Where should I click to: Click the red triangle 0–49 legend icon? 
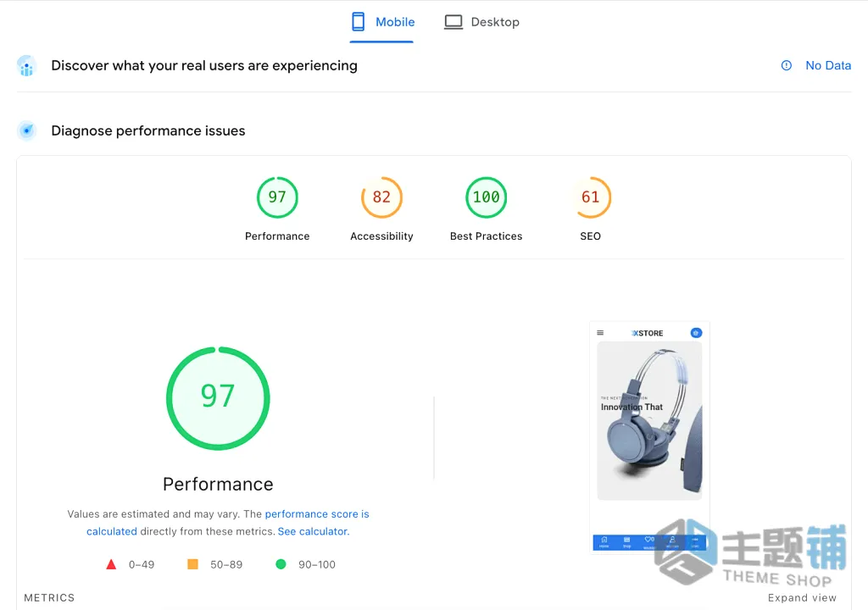pos(111,564)
